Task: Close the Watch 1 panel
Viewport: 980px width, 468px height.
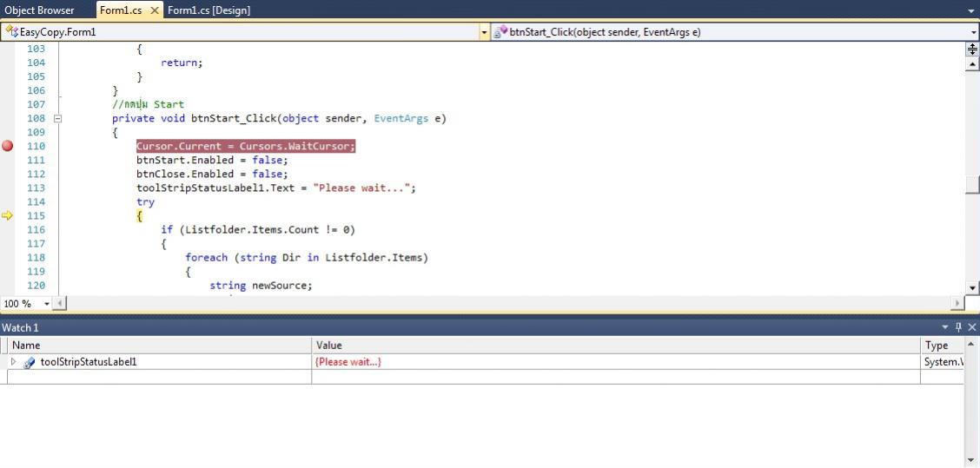Action: coord(971,327)
